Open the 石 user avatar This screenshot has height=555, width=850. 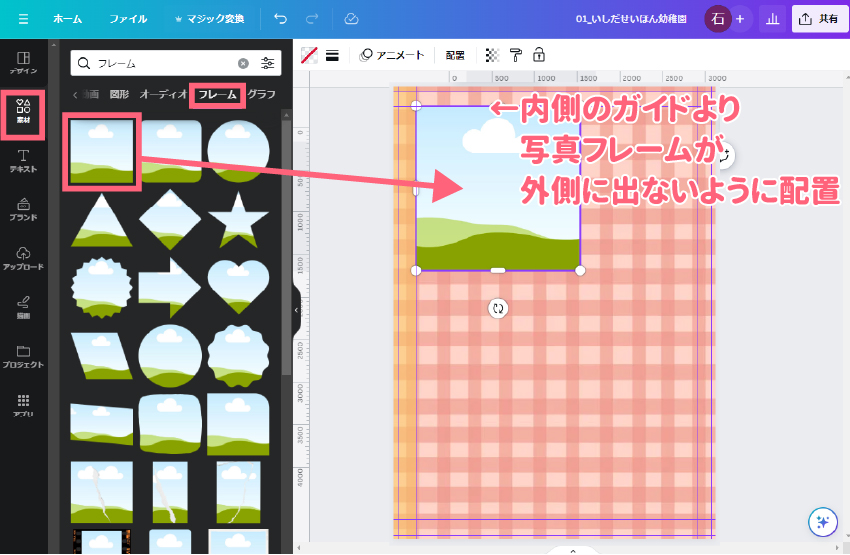718,19
